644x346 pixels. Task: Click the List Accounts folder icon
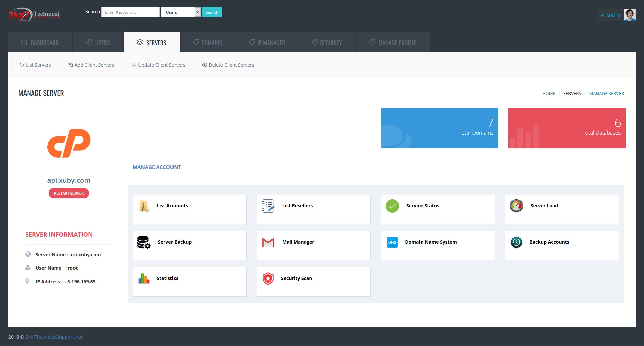pos(144,206)
